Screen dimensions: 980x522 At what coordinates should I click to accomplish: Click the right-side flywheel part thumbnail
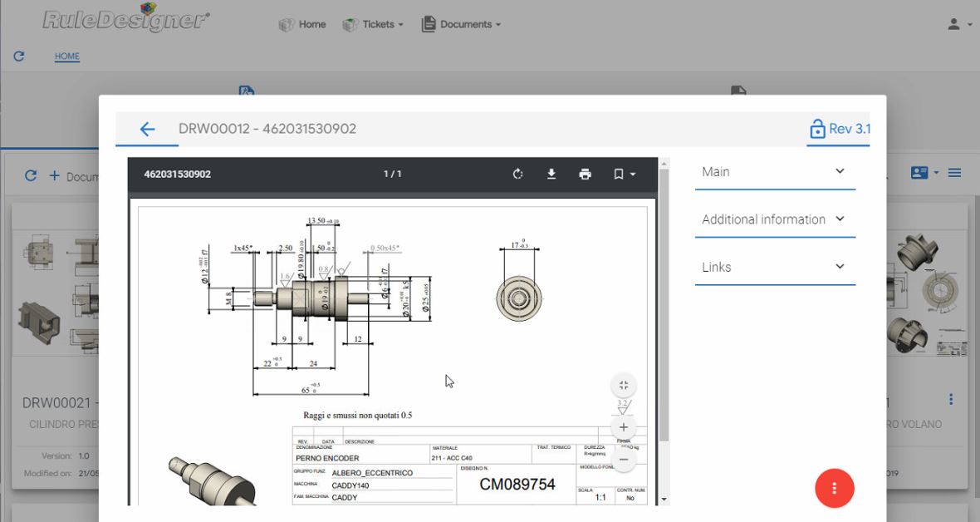(928, 293)
